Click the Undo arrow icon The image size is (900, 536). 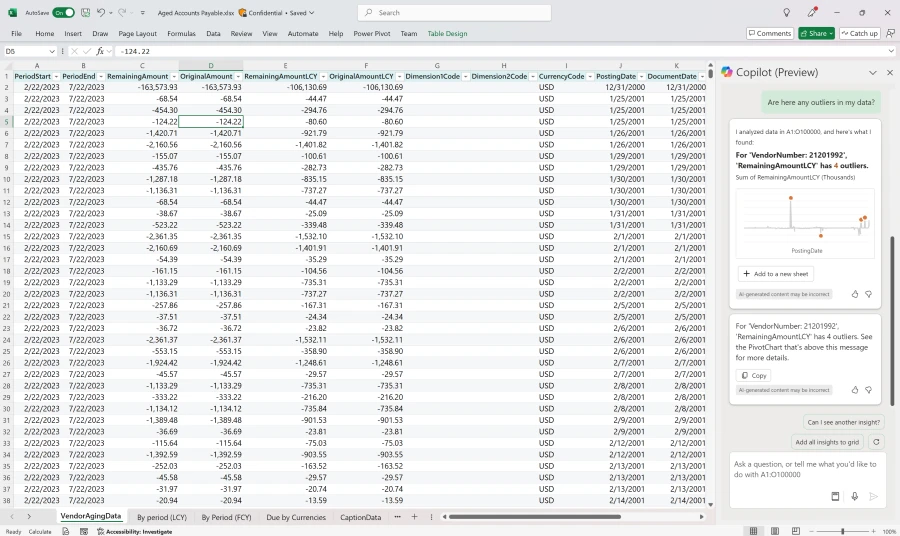(x=101, y=13)
